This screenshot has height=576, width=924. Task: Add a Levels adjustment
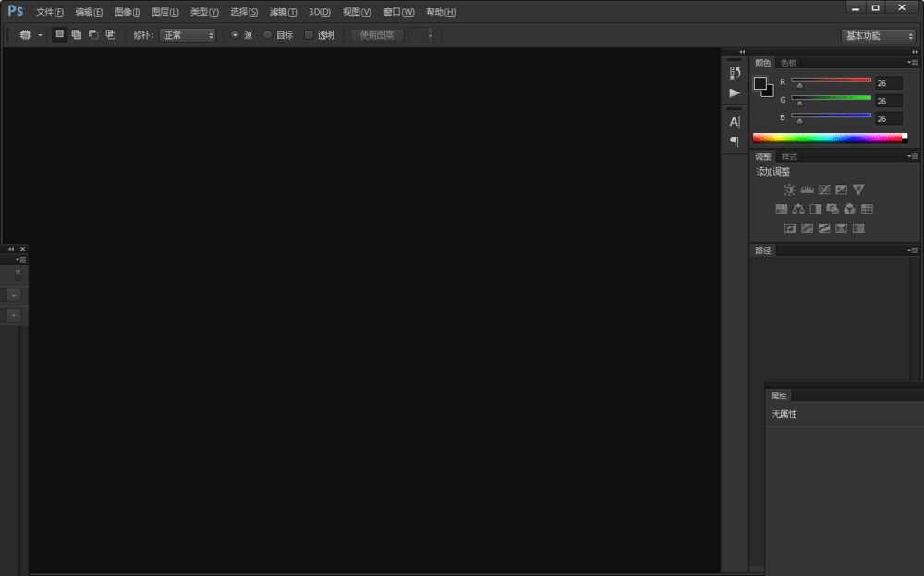(x=807, y=190)
